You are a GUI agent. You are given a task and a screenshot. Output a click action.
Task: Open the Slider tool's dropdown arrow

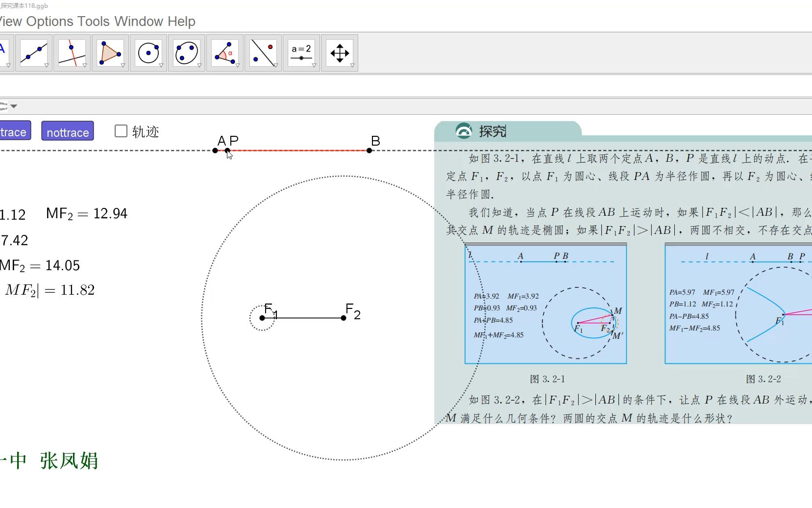point(314,65)
